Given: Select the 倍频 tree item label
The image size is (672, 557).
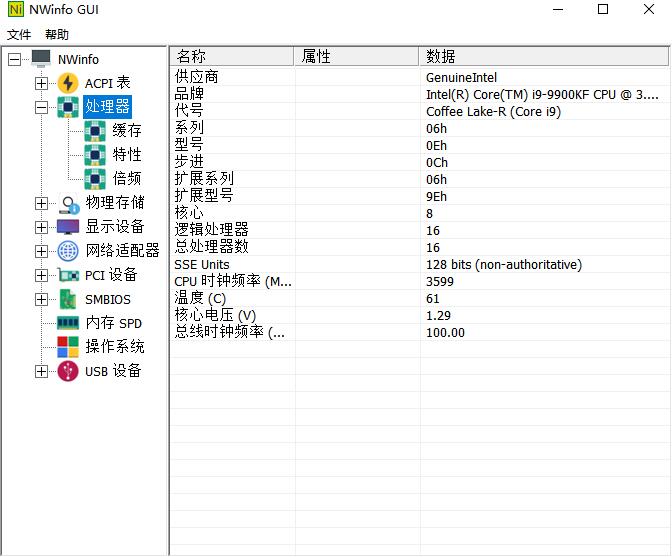Looking at the screenshot, I should click(127, 179).
